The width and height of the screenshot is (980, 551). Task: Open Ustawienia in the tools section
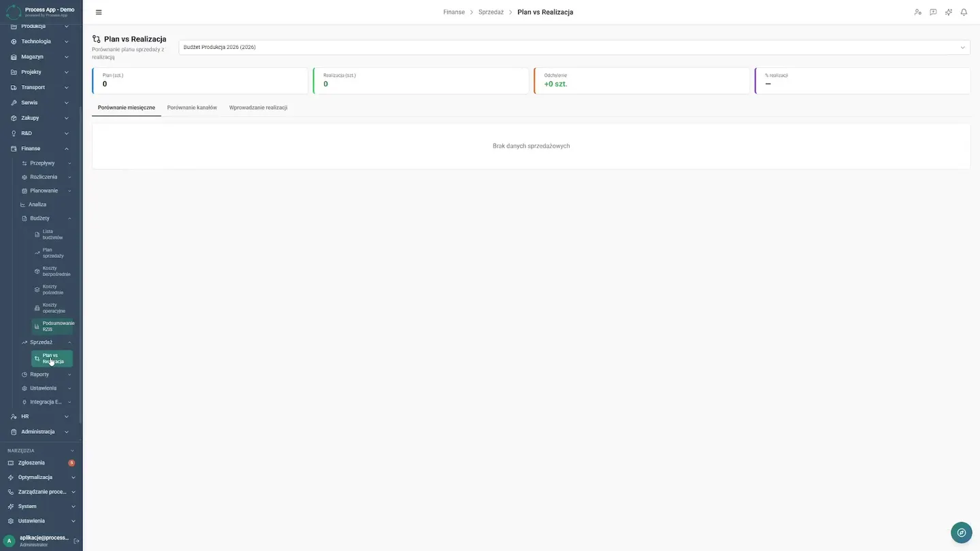[x=41, y=521]
